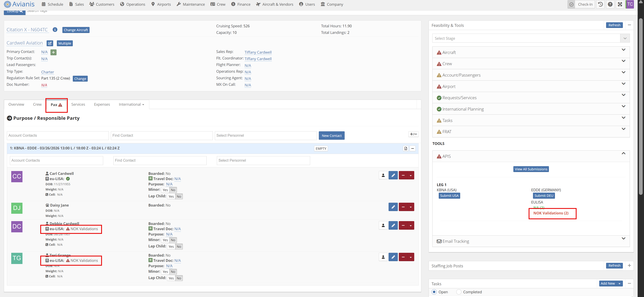The width and height of the screenshot is (644, 297).
Task: Click the NOK Validations (2) link
Action: (551, 213)
